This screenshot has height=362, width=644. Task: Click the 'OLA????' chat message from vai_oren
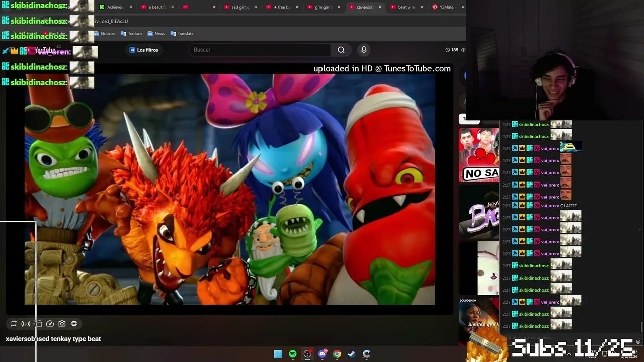point(569,206)
